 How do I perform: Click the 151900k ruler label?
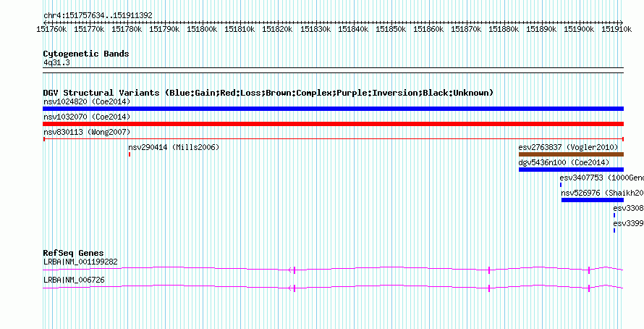tap(579, 29)
